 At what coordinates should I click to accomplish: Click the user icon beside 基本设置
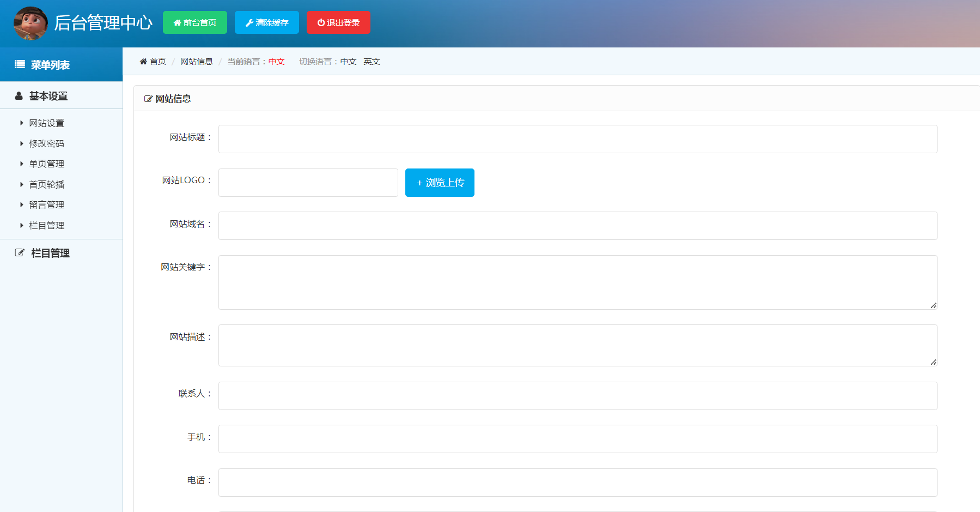19,96
